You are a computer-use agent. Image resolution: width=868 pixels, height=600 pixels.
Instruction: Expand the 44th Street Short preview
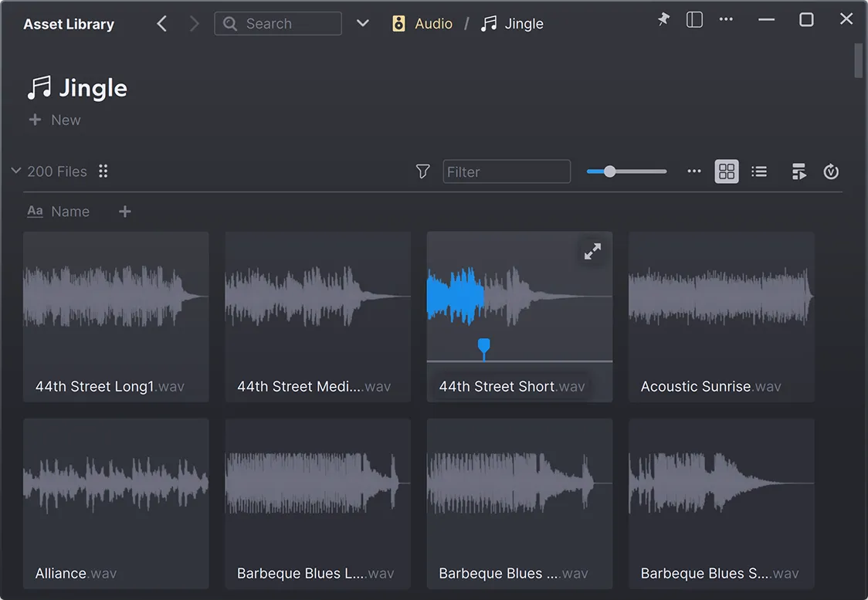click(x=592, y=252)
